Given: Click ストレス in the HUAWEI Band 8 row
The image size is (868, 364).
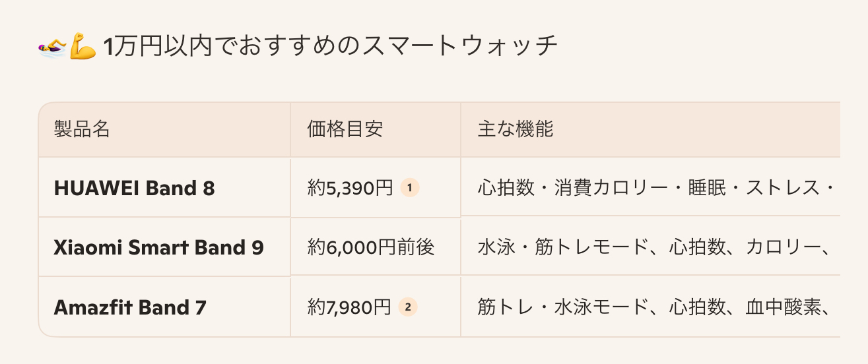Looking at the screenshot, I should (x=774, y=189).
